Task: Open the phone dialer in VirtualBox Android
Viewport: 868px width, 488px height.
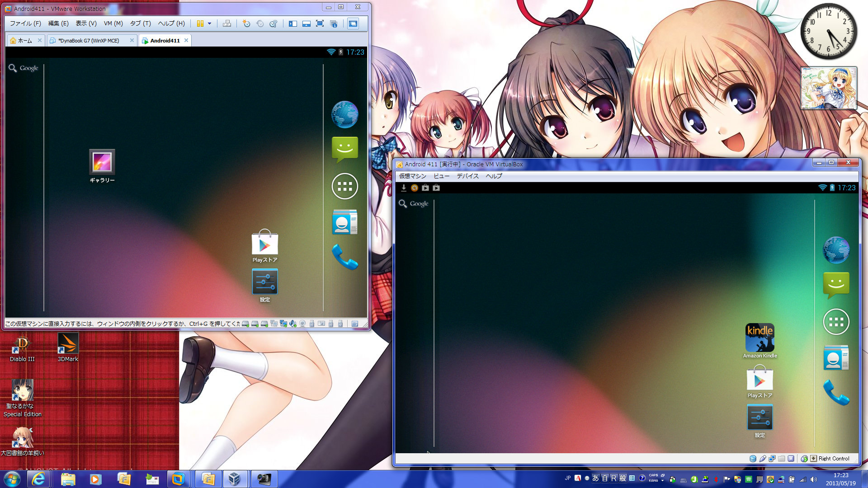Action: [x=836, y=392]
